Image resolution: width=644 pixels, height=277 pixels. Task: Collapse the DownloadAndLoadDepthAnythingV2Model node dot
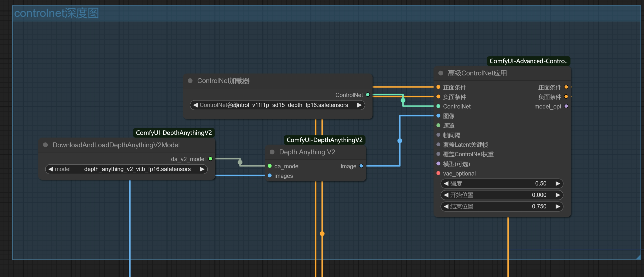click(45, 145)
